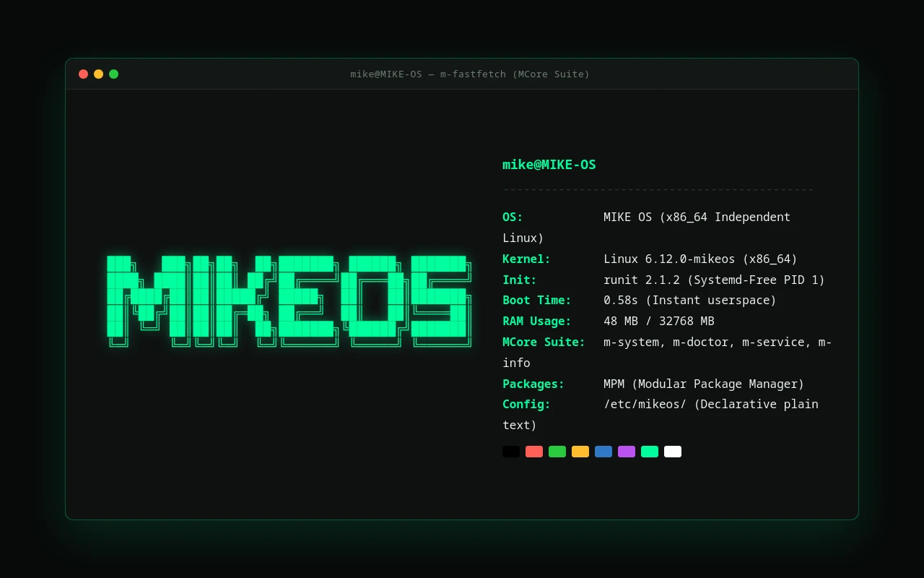Click the green maximize window button
Viewport: 924px width, 578px height.
[113, 74]
